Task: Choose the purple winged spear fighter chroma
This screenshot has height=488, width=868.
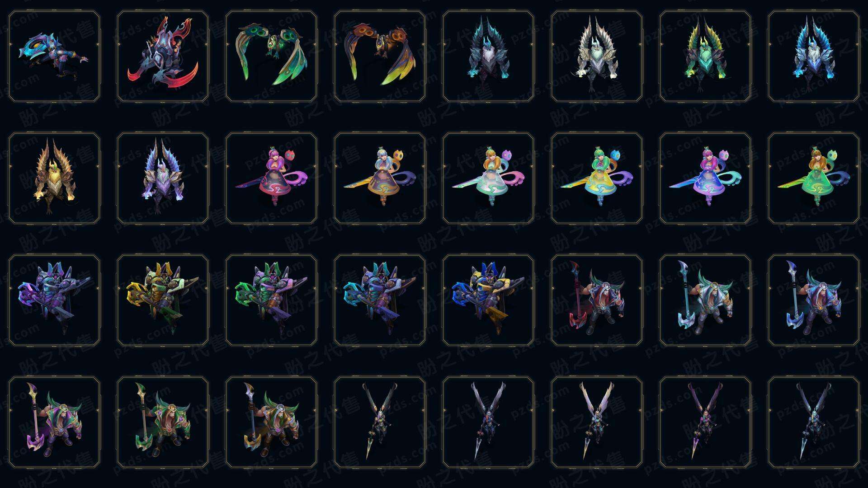Action: pyautogui.click(x=705, y=422)
